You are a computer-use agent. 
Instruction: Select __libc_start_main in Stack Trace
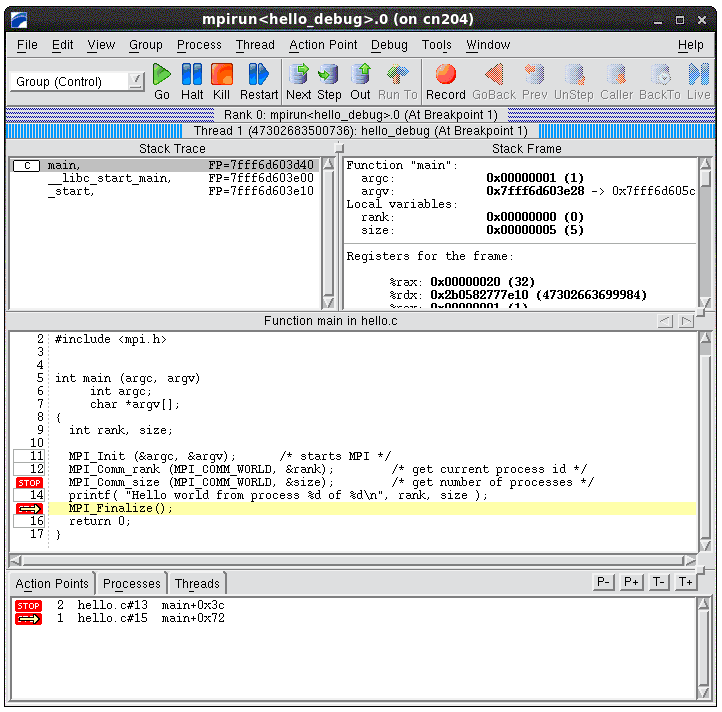point(109,178)
